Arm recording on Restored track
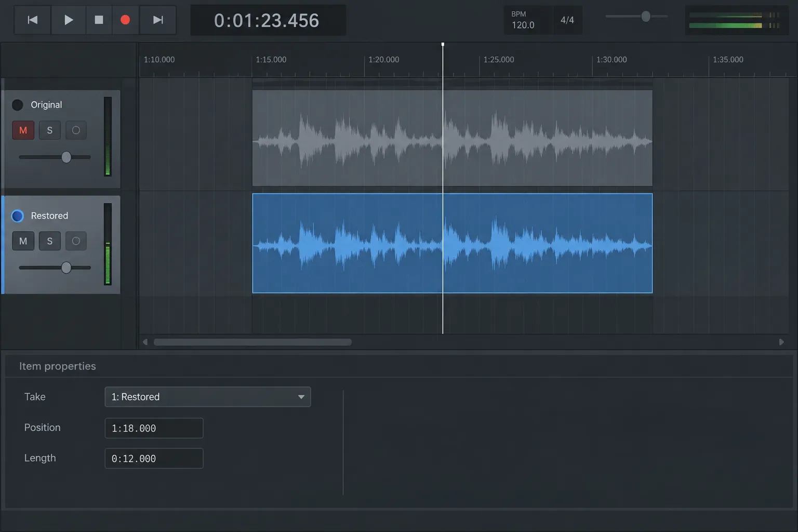The height and width of the screenshot is (532, 798). (x=76, y=241)
